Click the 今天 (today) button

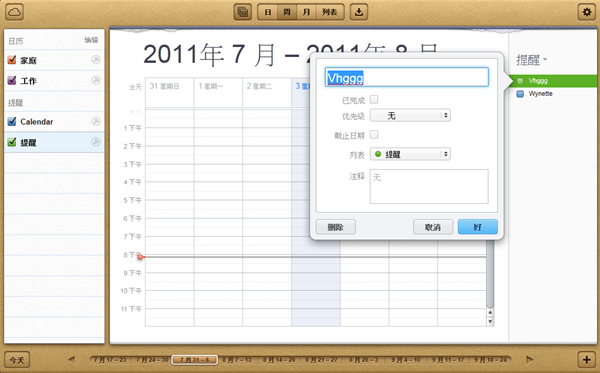click(x=17, y=360)
